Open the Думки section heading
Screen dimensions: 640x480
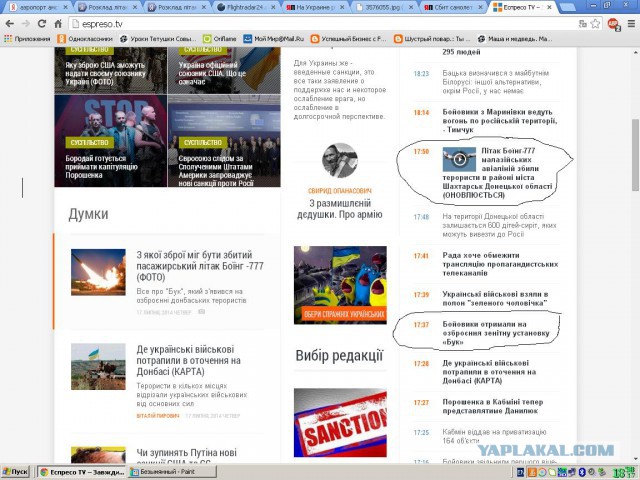pyautogui.click(x=89, y=214)
